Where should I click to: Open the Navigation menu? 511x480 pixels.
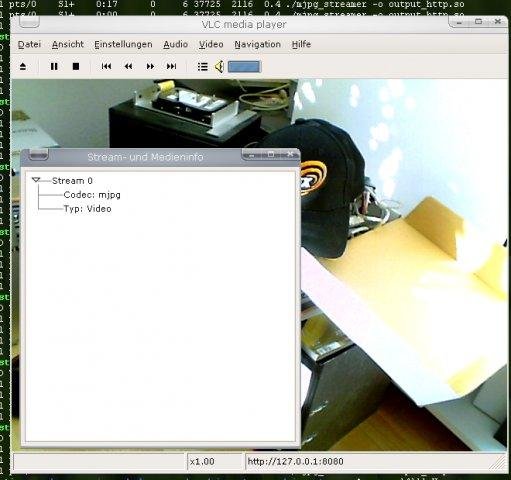257,44
